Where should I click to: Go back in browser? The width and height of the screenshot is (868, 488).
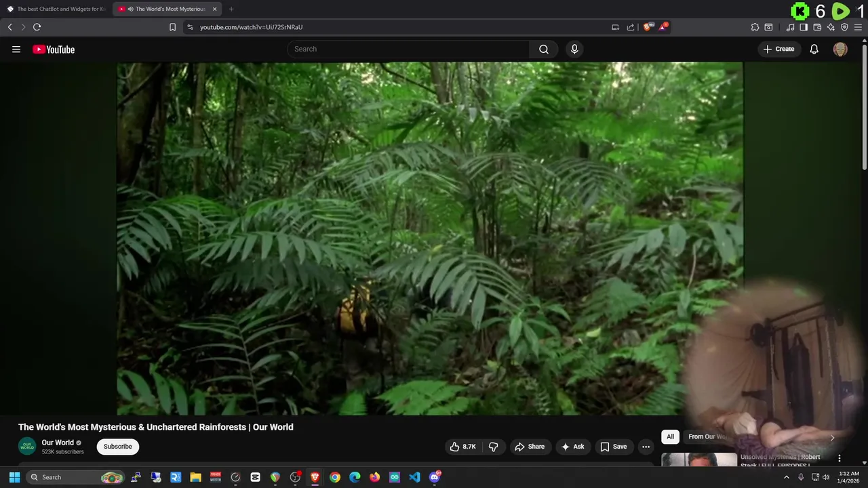[9, 27]
